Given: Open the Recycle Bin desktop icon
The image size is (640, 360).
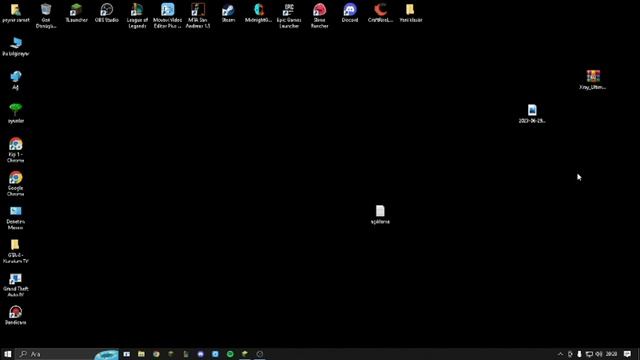Looking at the screenshot, I should point(46,16).
